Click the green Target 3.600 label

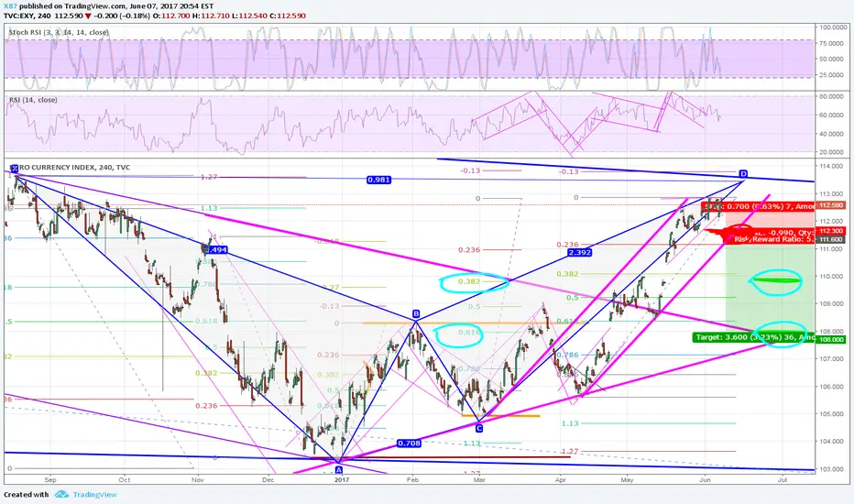pyautogui.click(x=754, y=338)
